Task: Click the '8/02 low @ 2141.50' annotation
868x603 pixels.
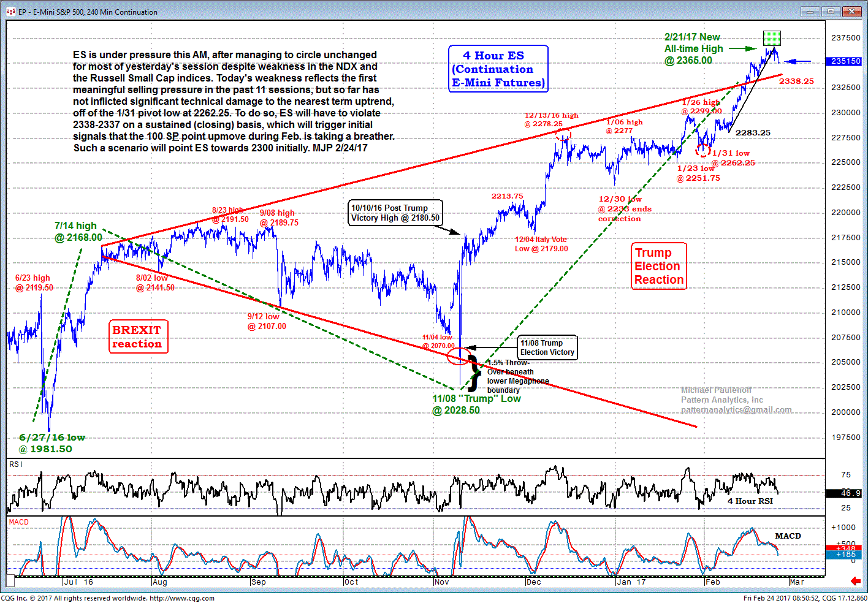Action: tap(155, 283)
